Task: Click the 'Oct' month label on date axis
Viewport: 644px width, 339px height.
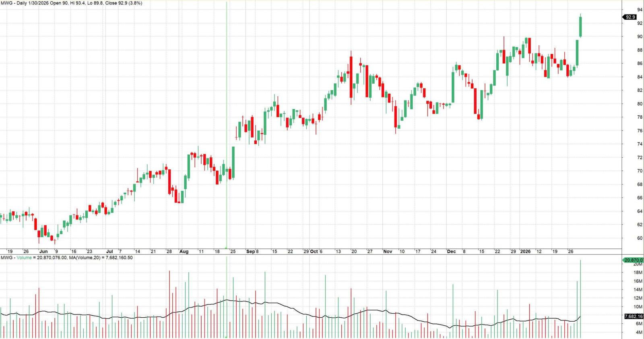Action: 314,251
